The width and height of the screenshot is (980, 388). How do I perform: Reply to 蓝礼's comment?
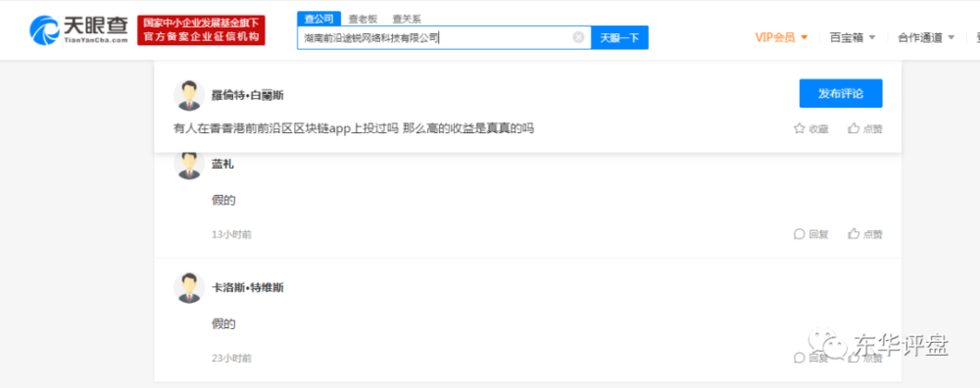(810, 234)
